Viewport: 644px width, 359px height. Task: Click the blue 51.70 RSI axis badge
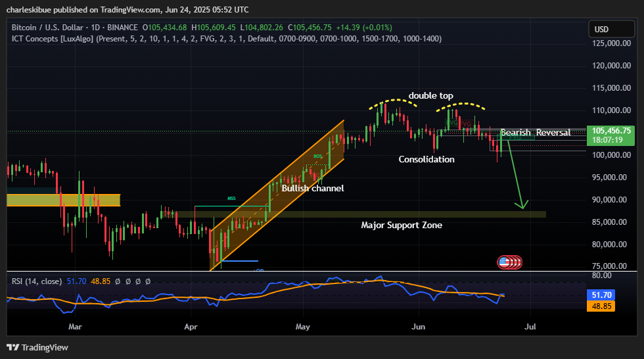[601, 295]
